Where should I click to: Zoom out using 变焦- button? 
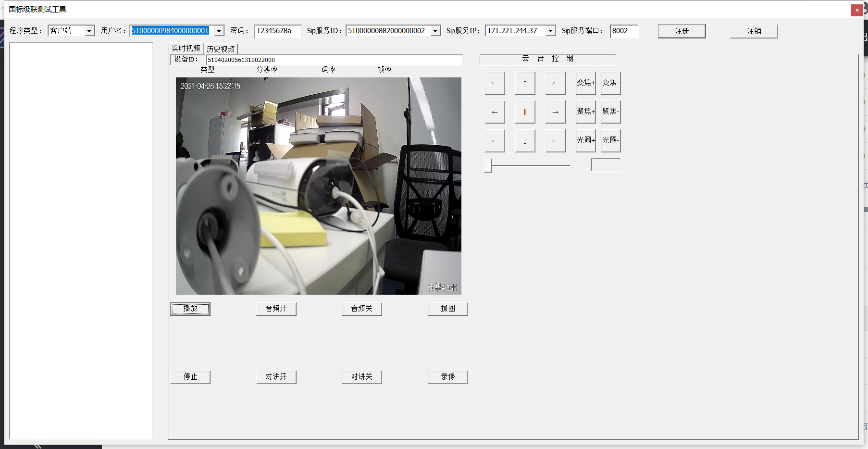(x=610, y=83)
